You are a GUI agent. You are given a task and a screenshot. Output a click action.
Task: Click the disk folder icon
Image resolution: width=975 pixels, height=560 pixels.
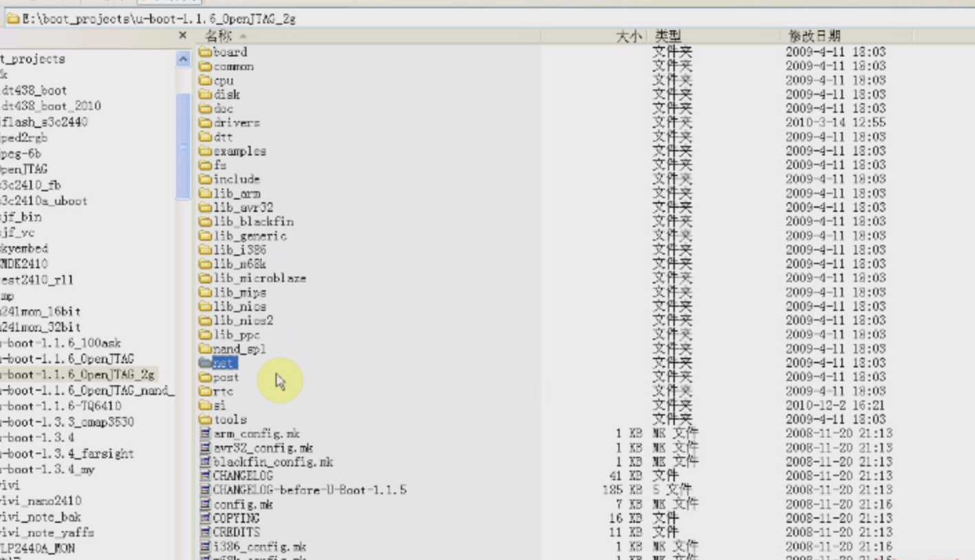click(x=205, y=94)
